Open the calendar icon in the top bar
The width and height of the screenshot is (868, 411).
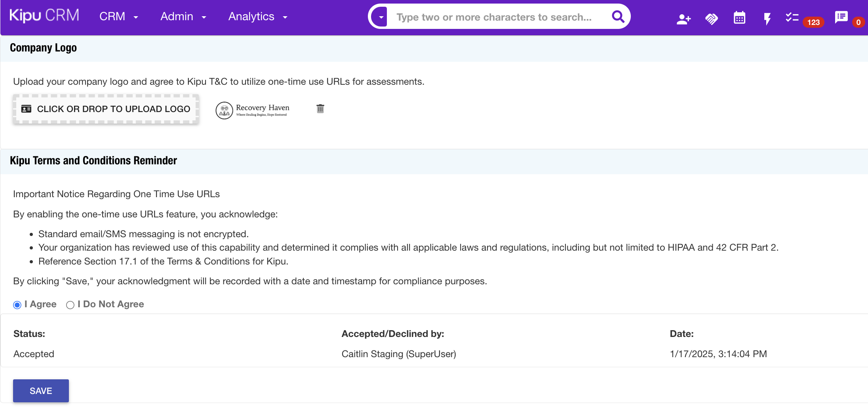tap(739, 18)
